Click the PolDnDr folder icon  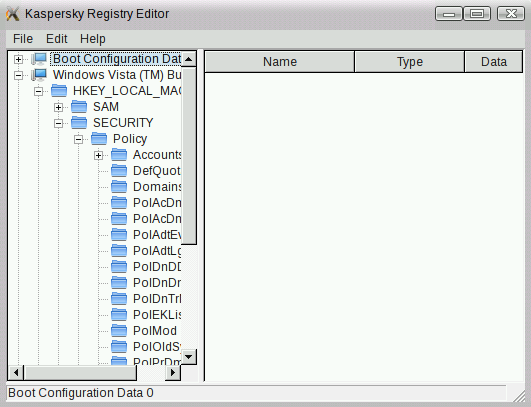(119, 283)
